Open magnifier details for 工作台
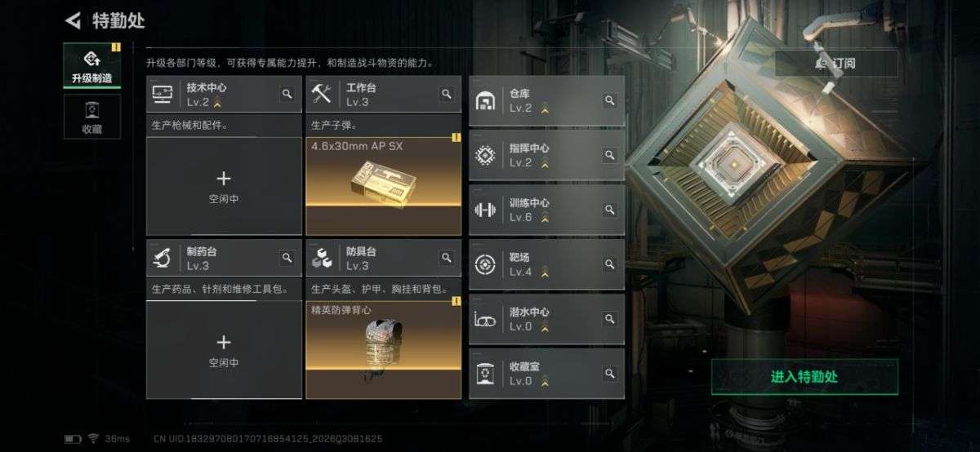The image size is (980, 452). pyautogui.click(x=447, y=95)
